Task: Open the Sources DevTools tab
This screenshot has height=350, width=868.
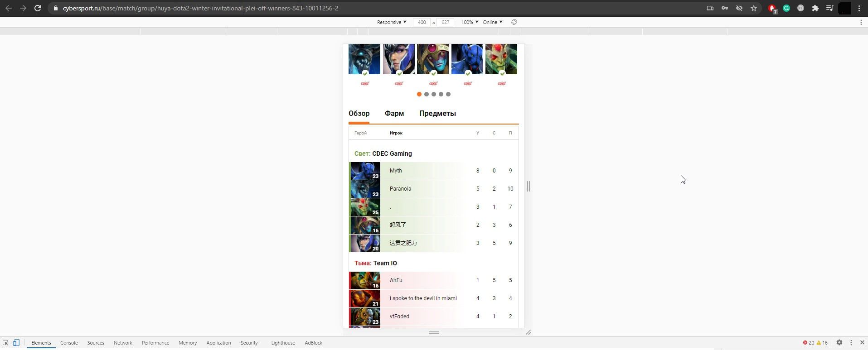Action: point(96,343)
